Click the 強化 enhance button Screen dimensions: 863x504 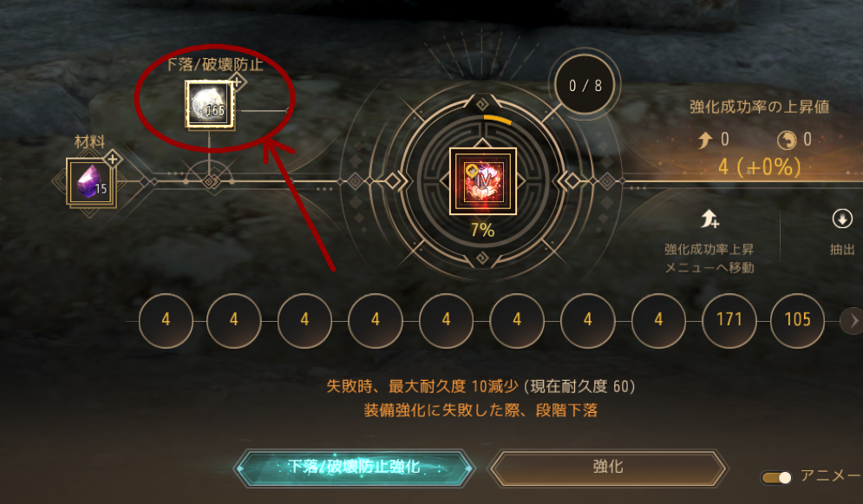608,468
